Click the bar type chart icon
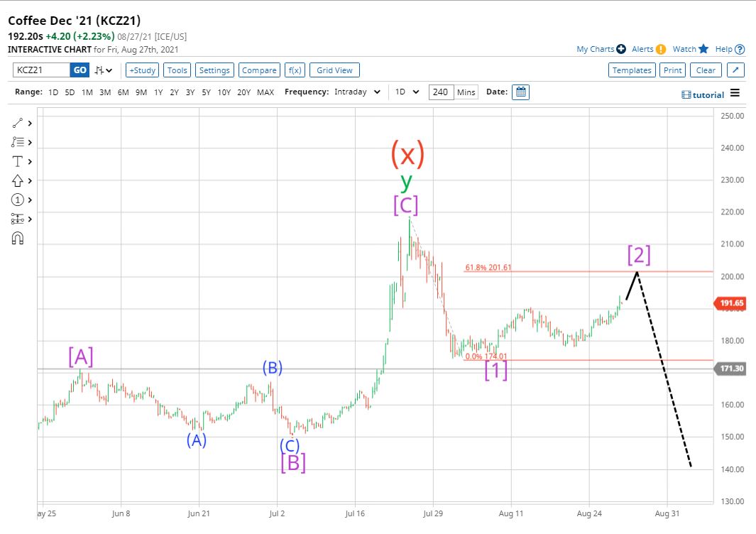Viewport: 756px width, 534px height. click(x=99, y=70)
